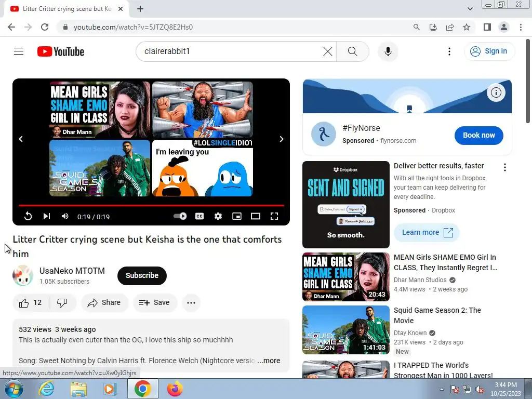Viewport: 532px width, 399px height.
Task: Show previous endscreen suggestions arrow
Action: point(21,139)
